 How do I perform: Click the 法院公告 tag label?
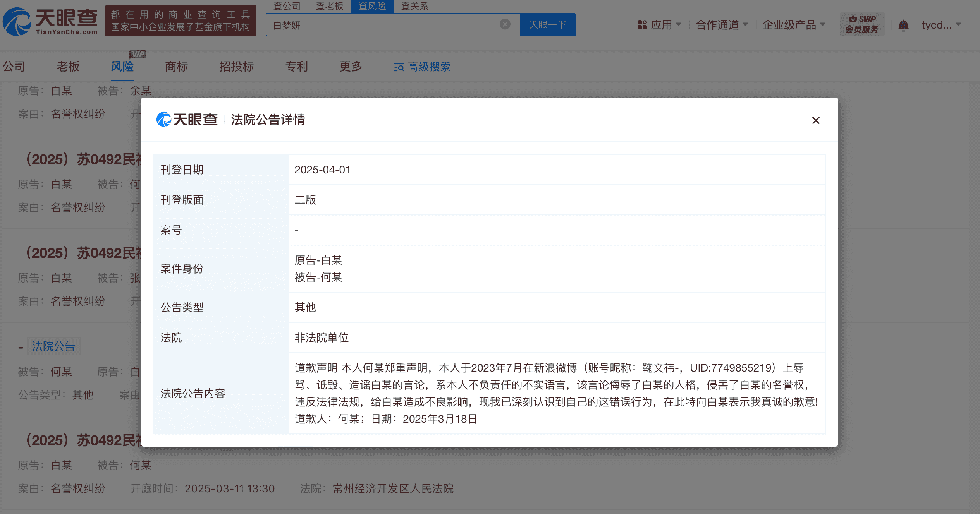click(x=54, y=346)
